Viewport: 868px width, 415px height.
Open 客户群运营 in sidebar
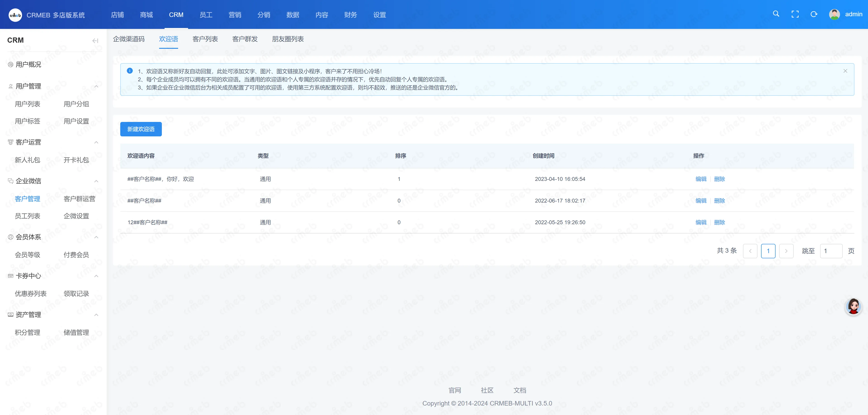coord(80,199)
